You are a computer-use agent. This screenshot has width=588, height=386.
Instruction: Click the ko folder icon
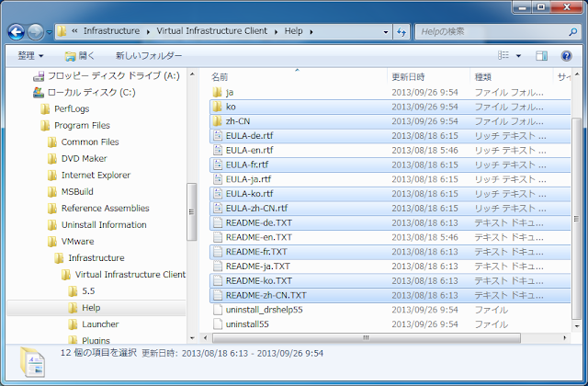[x=217, y=107]
